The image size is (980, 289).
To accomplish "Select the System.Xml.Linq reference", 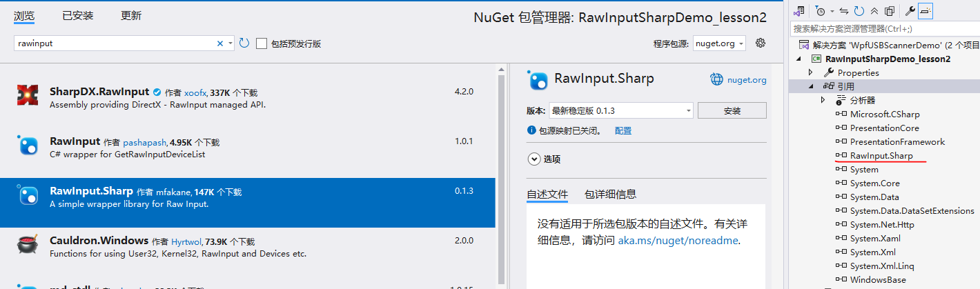I will tap(882, 266).
